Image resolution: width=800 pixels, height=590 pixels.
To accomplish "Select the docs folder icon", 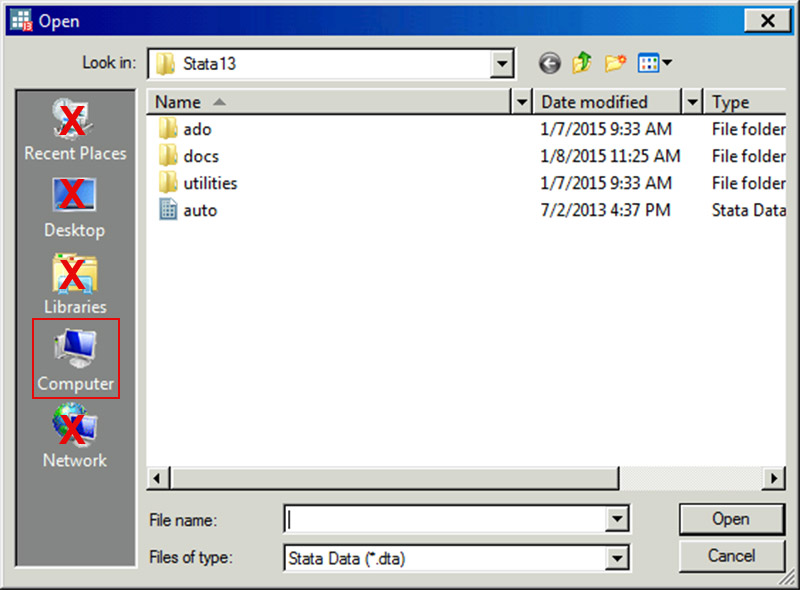I will pyautogui.click(x=167, y=156).
